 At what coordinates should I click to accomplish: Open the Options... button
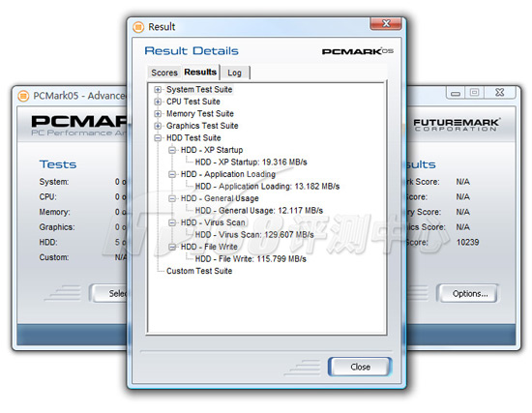pos(470,293)
